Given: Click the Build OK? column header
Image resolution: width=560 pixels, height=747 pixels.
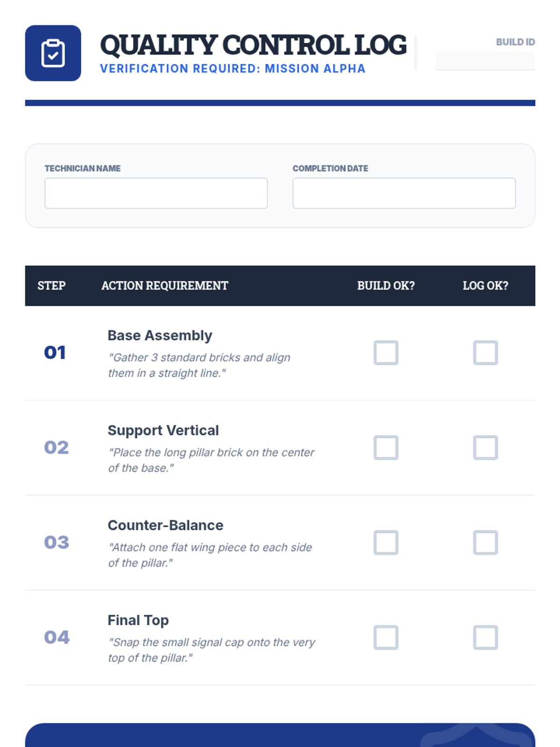Looking at the screenshot, I should pos(386,286).
